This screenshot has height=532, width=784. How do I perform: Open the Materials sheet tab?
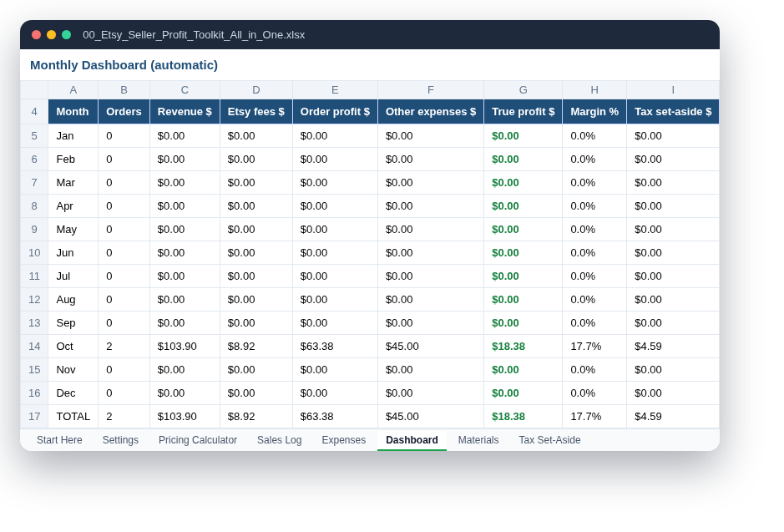478,440
